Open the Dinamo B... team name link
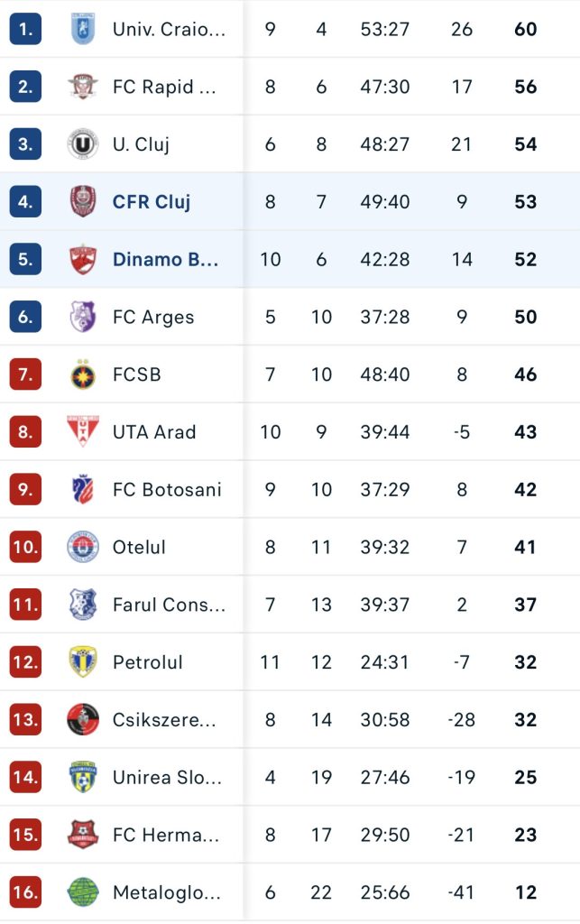Screen dimensions: 580x924 coord(165,259)
